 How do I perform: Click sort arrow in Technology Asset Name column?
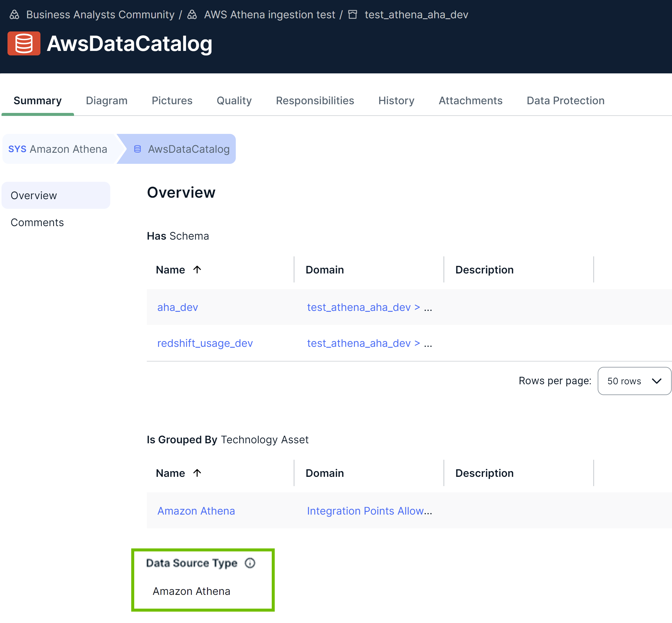(197, 473)
